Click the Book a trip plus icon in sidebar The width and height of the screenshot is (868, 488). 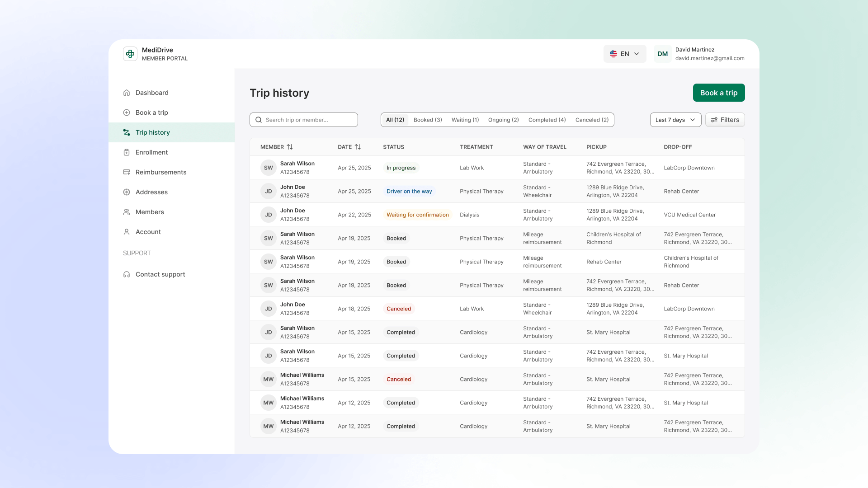tap(127, 113)
